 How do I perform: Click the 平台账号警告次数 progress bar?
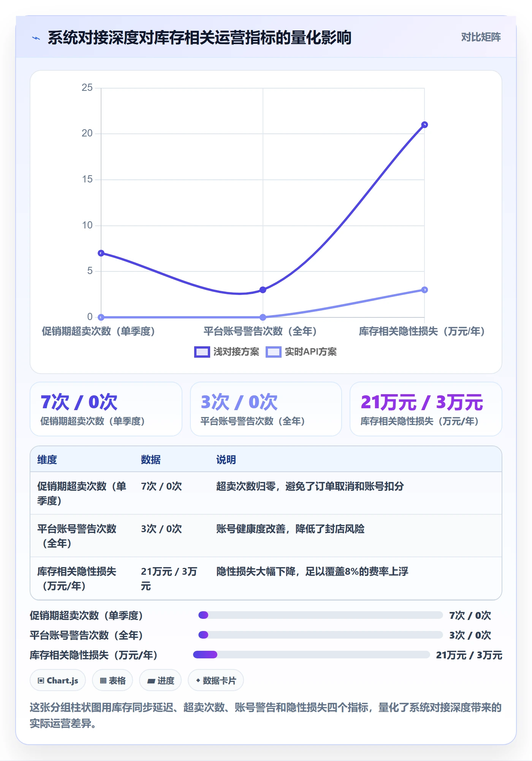pyautogui.click(x=320, y=635)
